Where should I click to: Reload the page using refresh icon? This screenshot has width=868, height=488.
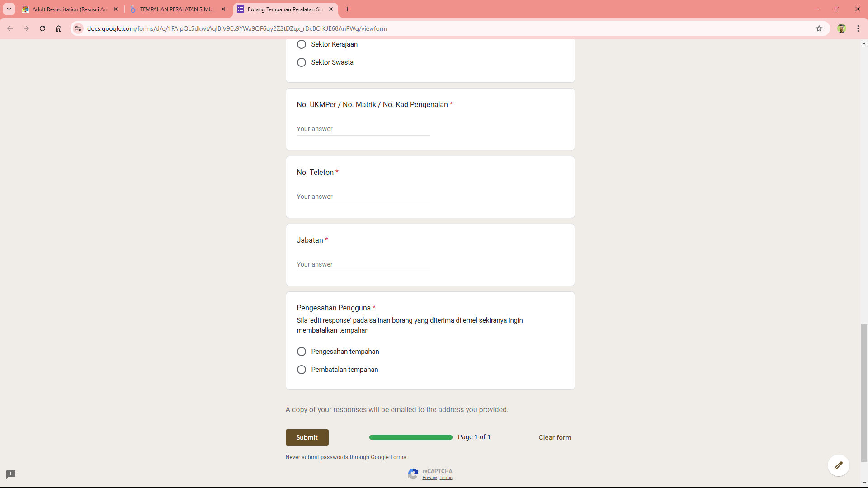coord(42,28)
